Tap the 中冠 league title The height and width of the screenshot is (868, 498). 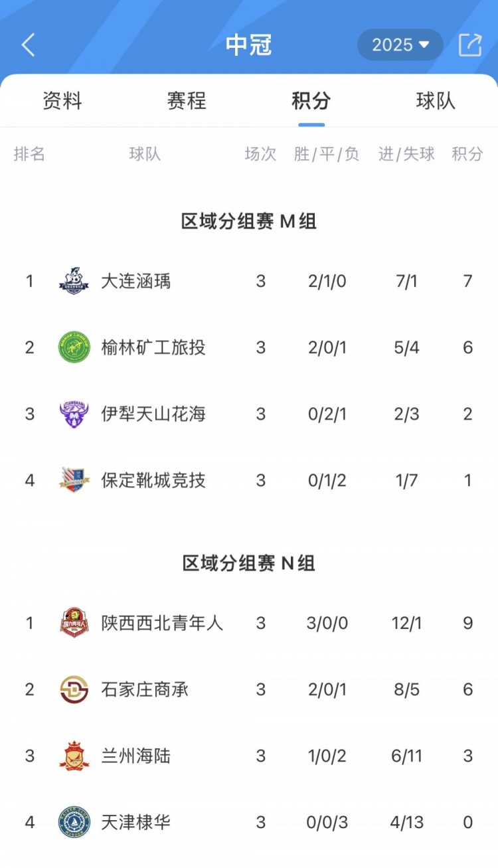pos(248,45)
